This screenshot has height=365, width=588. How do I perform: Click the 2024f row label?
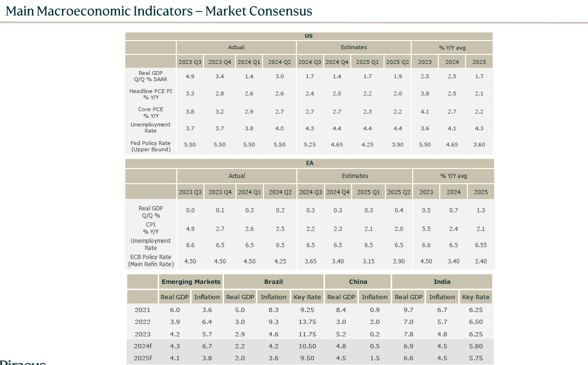pyautogui.click(x=142, y=346)
